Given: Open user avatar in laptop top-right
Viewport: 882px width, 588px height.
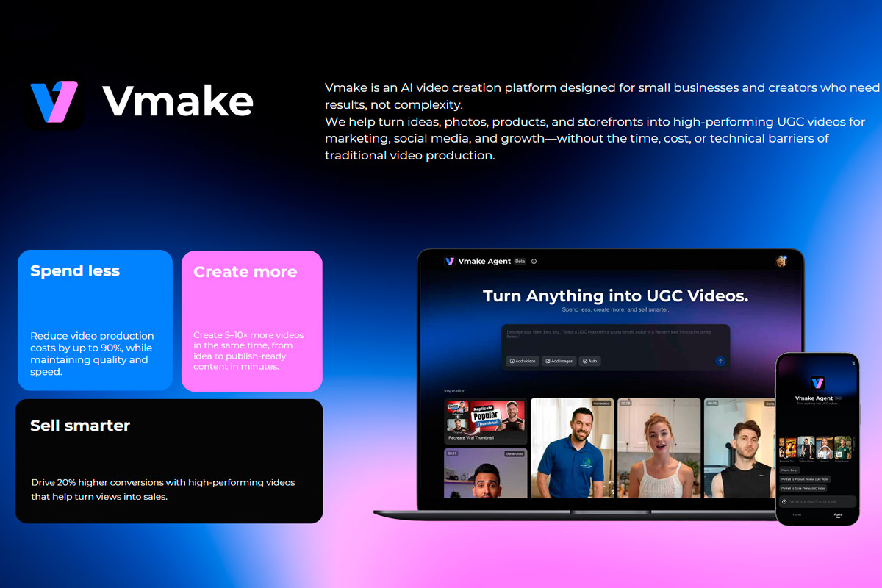Looking at the screenshot, I should [781, 261].
